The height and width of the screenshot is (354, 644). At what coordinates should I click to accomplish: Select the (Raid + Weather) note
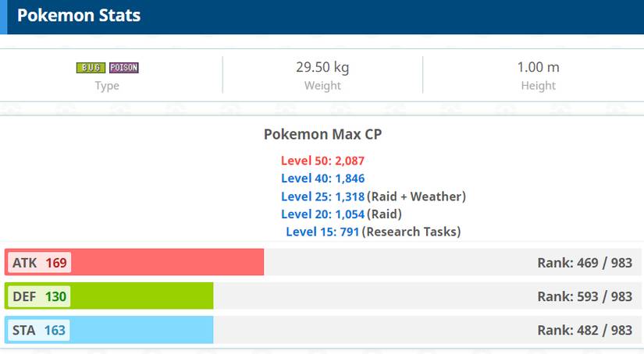tap(417, 196)
